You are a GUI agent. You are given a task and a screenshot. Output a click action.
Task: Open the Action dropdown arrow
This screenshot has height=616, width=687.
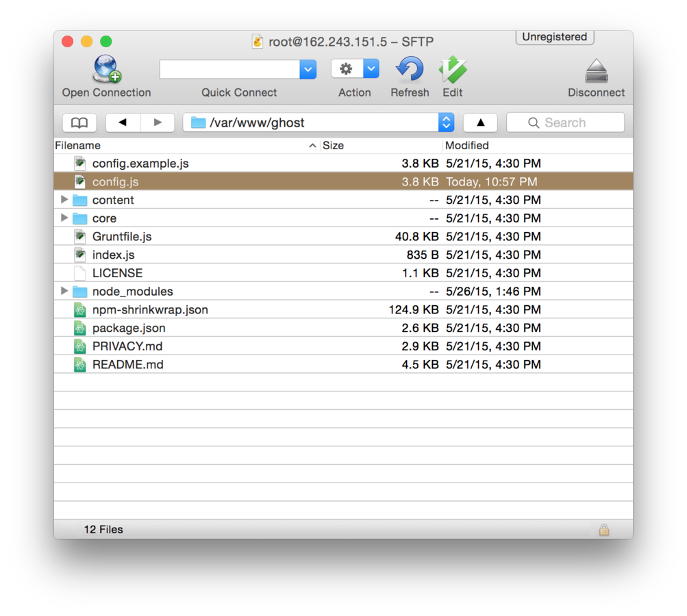pos(371,69)
